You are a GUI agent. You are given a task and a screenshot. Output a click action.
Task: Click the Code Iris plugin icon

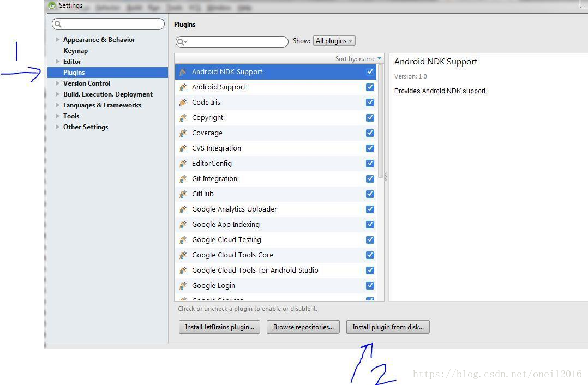183,103
